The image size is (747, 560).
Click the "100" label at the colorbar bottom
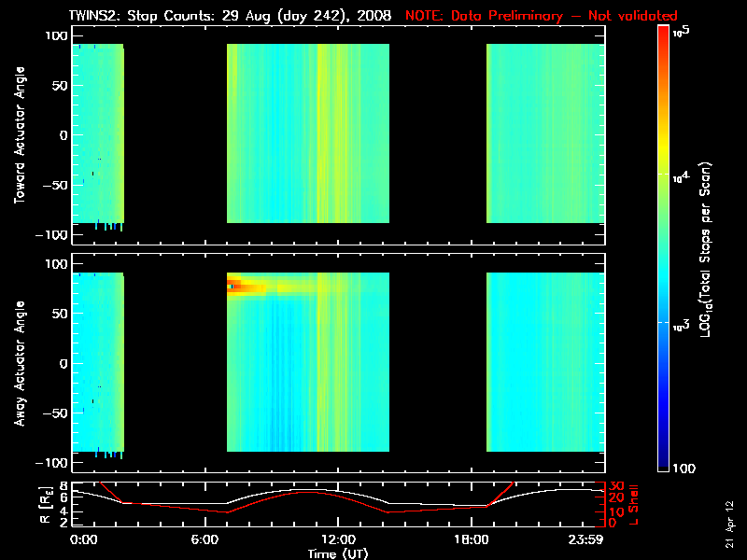point(684,469)
